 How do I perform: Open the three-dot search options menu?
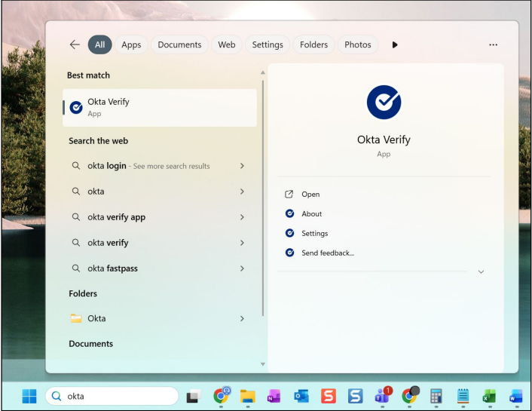493,44
